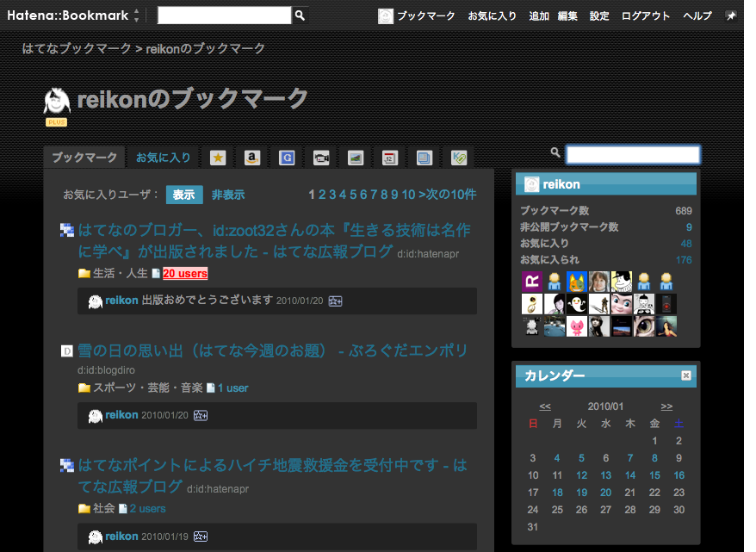Close the カレンダー widget

point(686,375)
